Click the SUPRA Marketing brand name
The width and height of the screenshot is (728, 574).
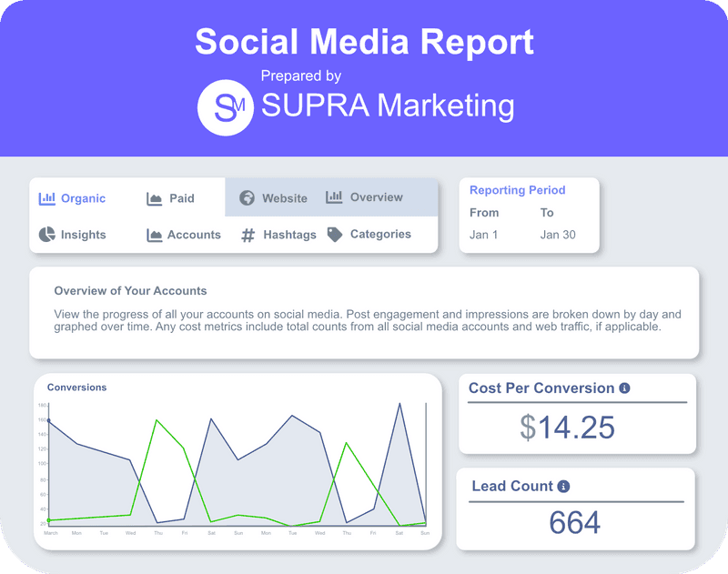(x=388, y=106)
